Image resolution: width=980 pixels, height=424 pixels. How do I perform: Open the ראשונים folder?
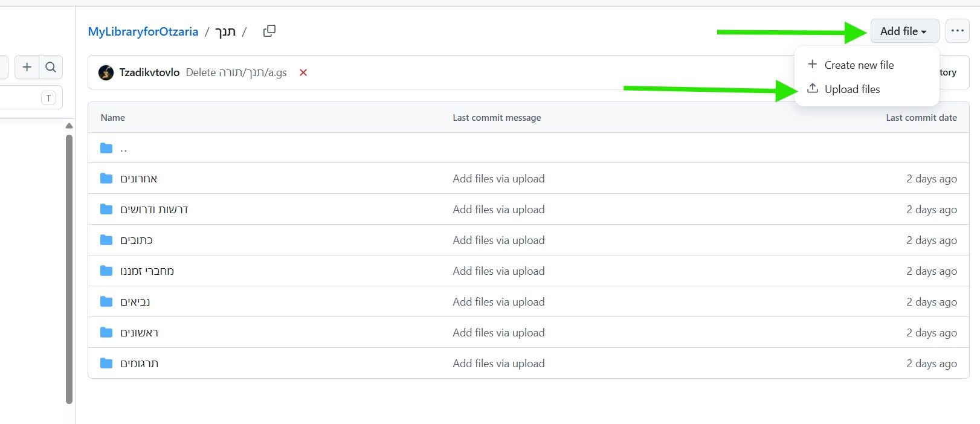(x=139, y=333)
